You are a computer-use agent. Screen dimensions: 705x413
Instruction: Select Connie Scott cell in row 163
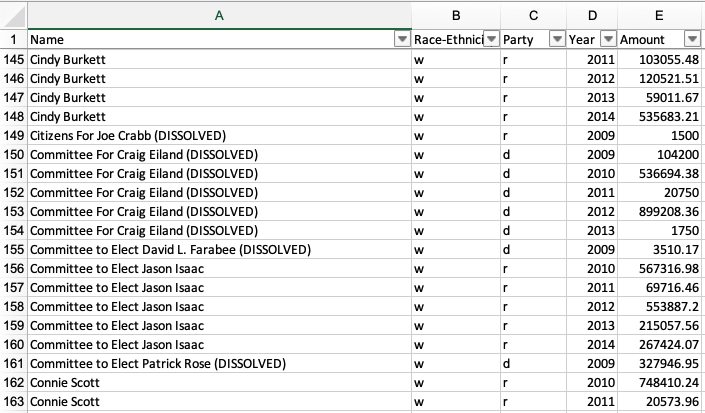point(219,401)
